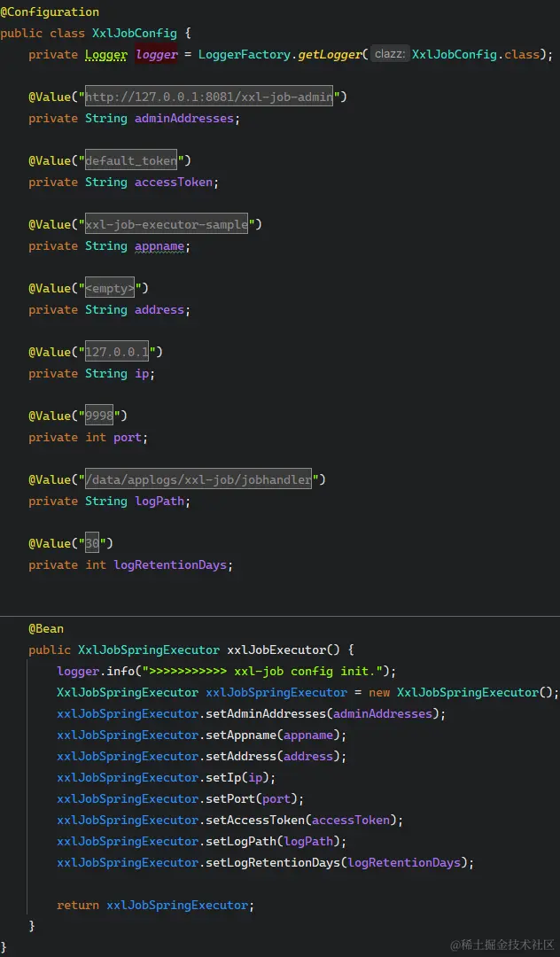Click the @Bean annotation
The height and width of the screenshot is (957, 560).
tap(46, 628)
